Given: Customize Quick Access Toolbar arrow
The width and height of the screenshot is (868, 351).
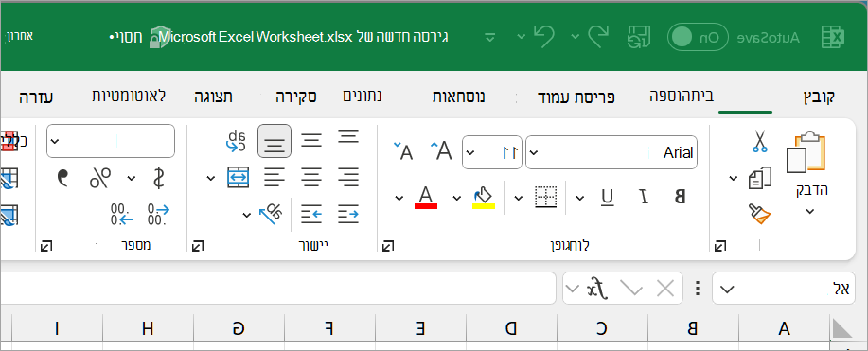Looking at the screenshot, I should [x=489, y=37].
